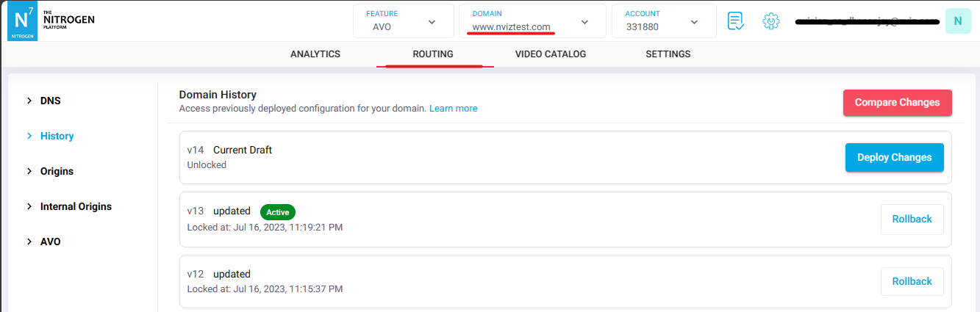Open the Settings tab in navigation
Screen dimensions: 980x312
[668, 54]
